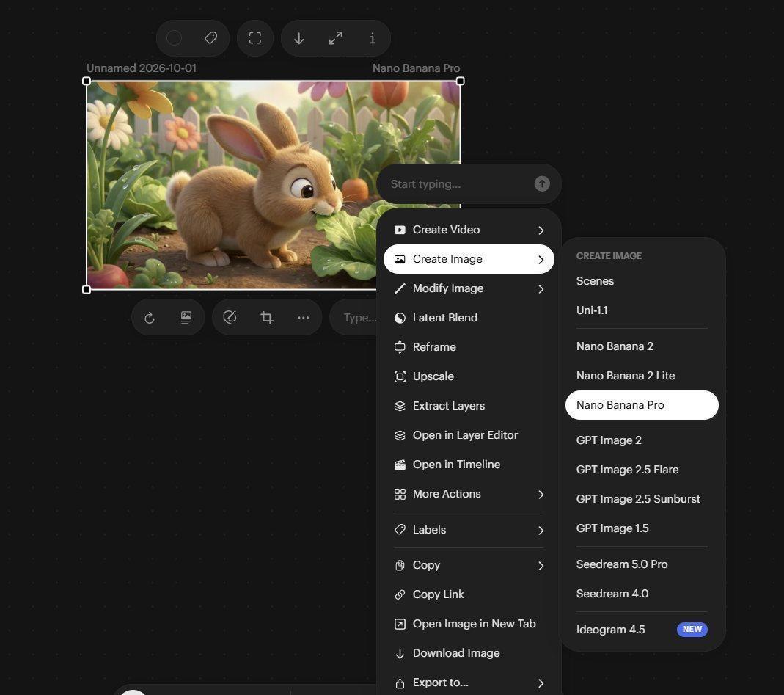Click the Create Image chevron arrow
Viewport: 784px width, 695px height.
(541, 260)
